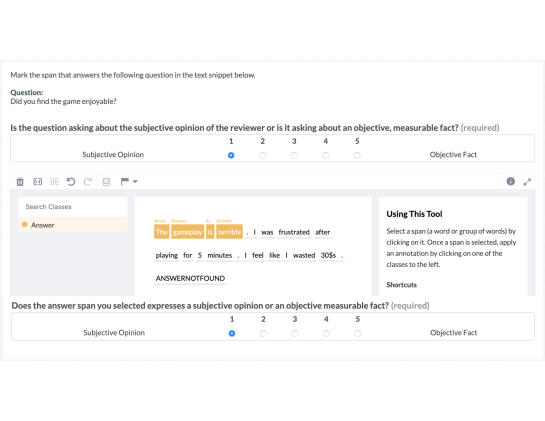Choose rating 4 for the answer span subjectivity
This screenshot has height=421, width=545.
click(x=326, y=333)
